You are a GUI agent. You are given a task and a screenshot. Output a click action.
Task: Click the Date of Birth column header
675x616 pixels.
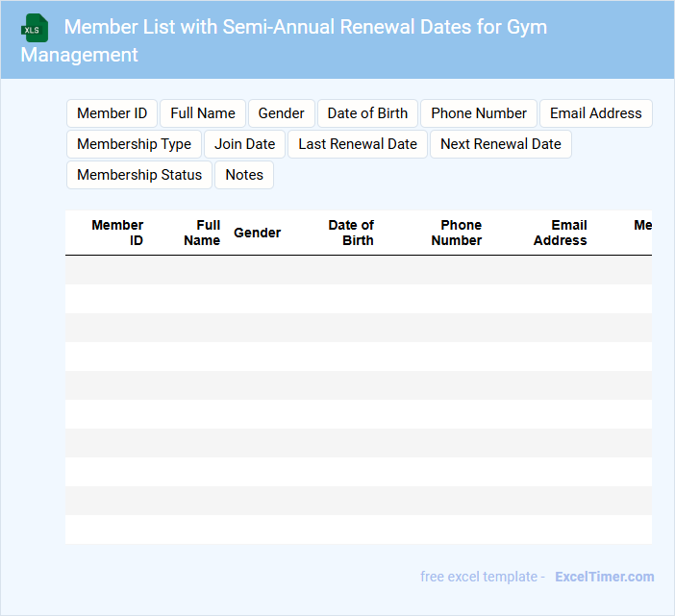tap(351, 233)
